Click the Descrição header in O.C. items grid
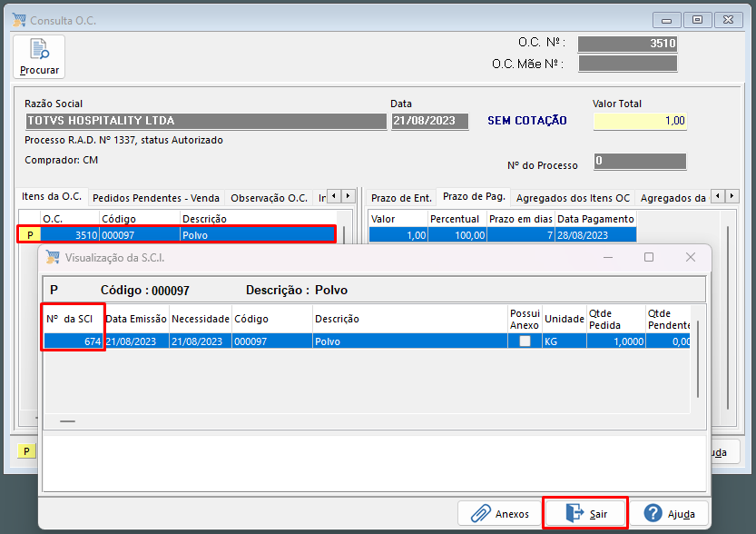This screenshot has height=534, width=756. click(259, 219)
